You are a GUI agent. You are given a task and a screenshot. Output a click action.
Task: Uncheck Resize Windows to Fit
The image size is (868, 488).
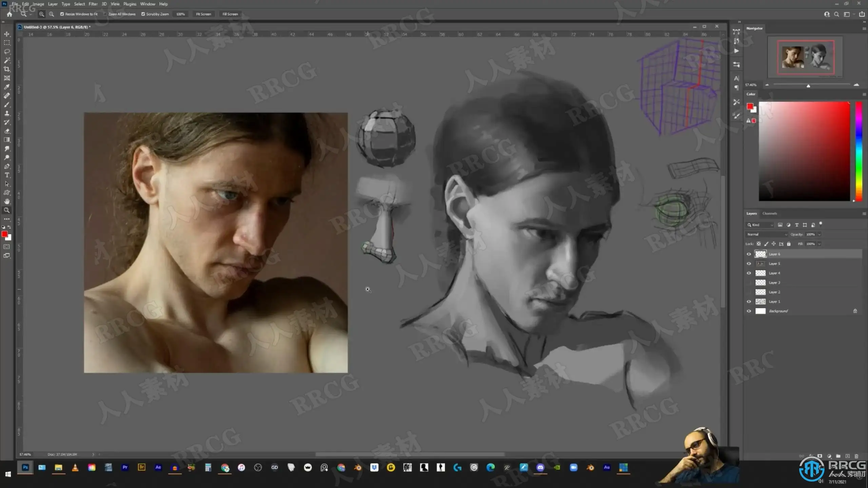coord(62,14)
